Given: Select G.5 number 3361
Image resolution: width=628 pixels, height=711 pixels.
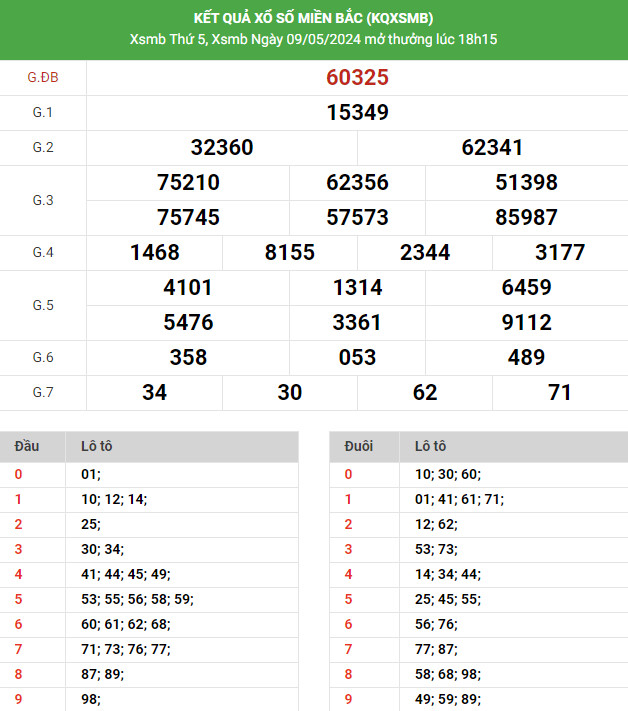Looking at the screenshot, I should 357,322.
